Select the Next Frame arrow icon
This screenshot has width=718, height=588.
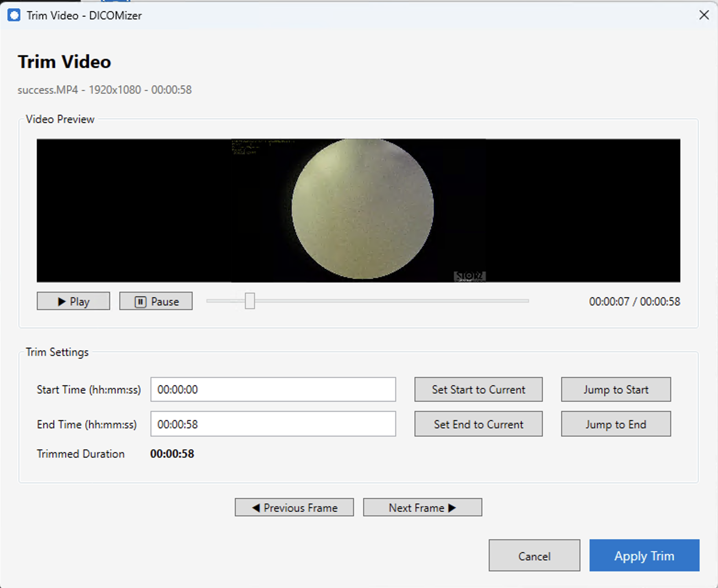click(452, 507)
